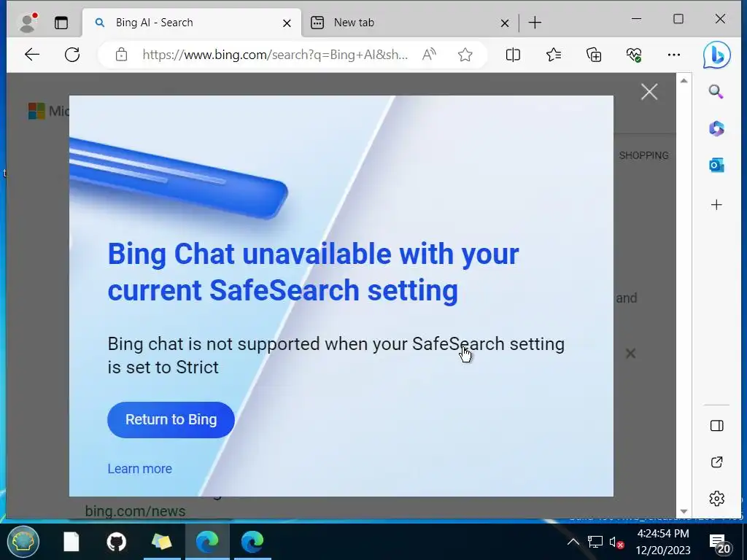Open the Favorites list
Viewport: 747px width, 560px height.
click(554, 55)
